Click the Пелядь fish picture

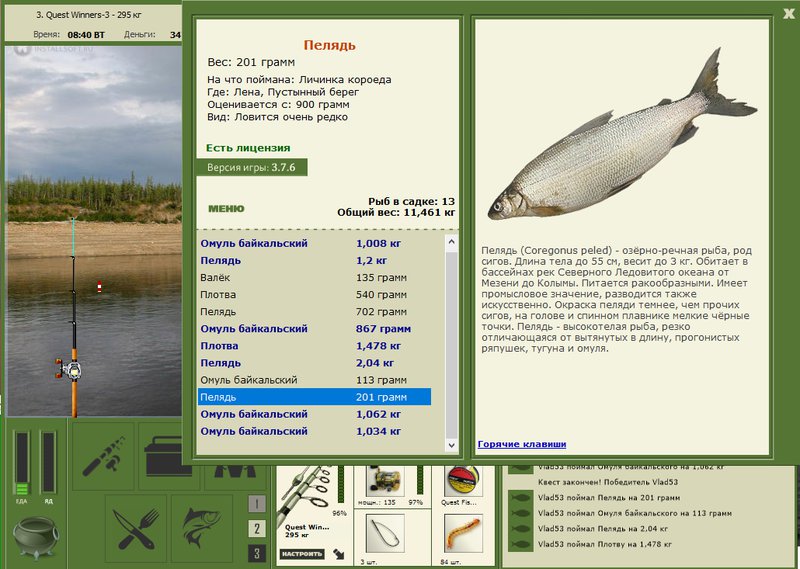(622, 135)
